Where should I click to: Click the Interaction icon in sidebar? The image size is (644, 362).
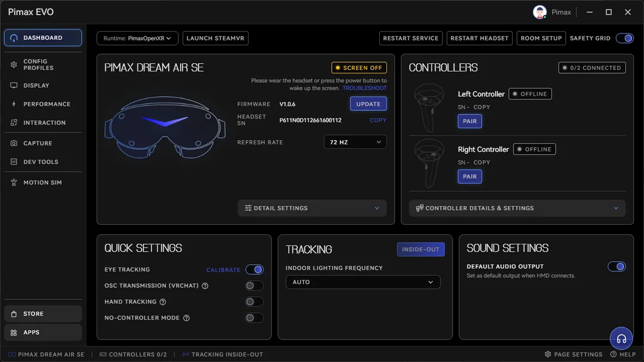(14, 122)
